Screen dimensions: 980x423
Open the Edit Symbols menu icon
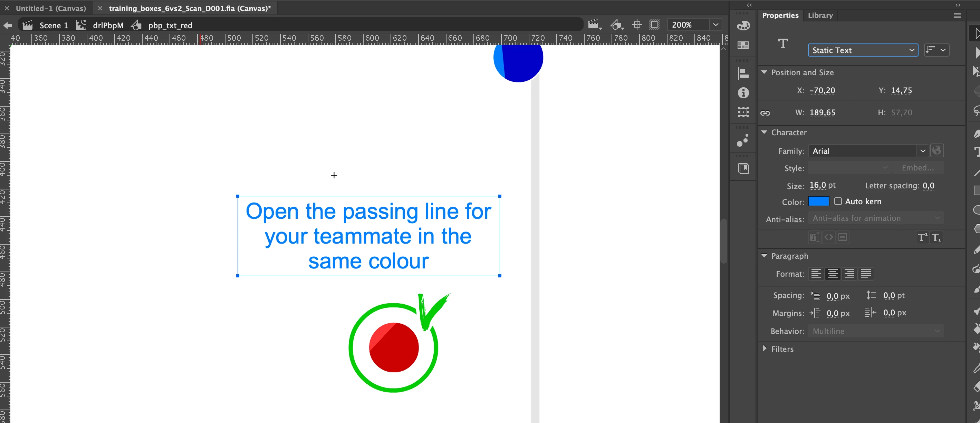point(617,25)
